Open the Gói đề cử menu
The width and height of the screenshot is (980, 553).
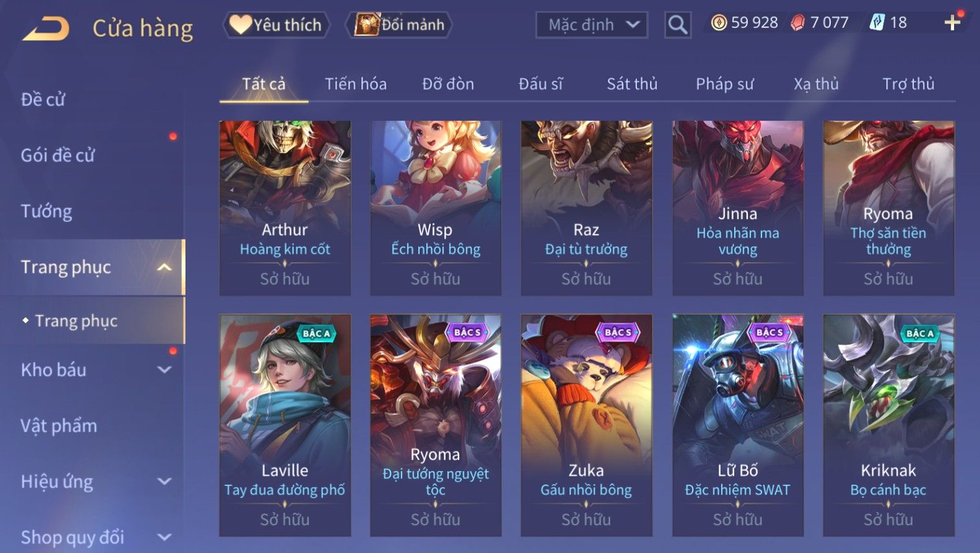[58, 155]
